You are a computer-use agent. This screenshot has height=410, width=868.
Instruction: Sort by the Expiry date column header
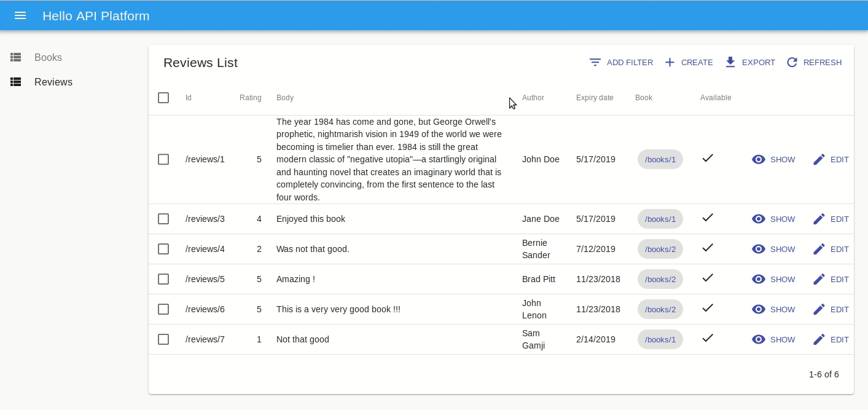(595, 98)
